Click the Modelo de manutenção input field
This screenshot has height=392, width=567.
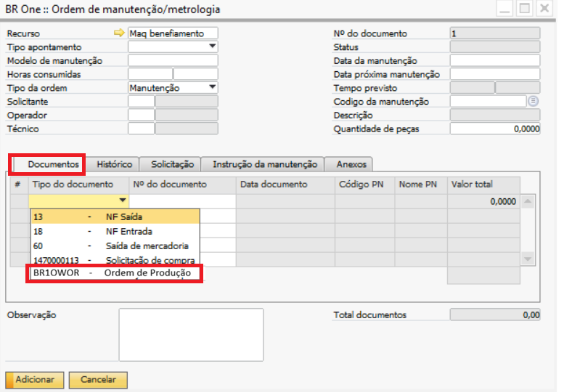point(173,60)
